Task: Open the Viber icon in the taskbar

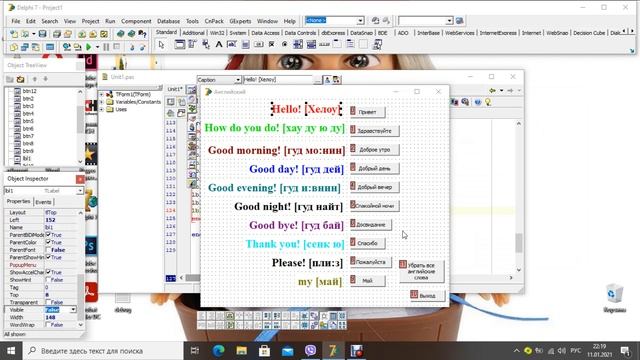Action: [x=310, y=351]
